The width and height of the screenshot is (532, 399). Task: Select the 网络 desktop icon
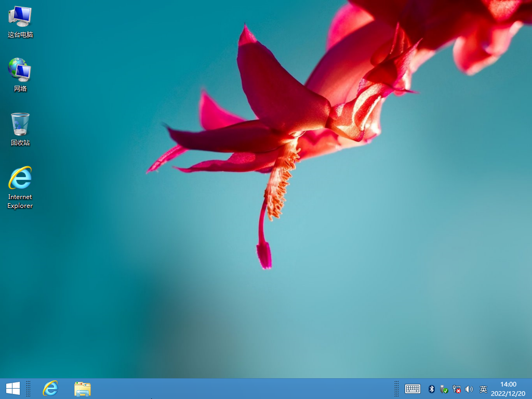tap(20, 73)
